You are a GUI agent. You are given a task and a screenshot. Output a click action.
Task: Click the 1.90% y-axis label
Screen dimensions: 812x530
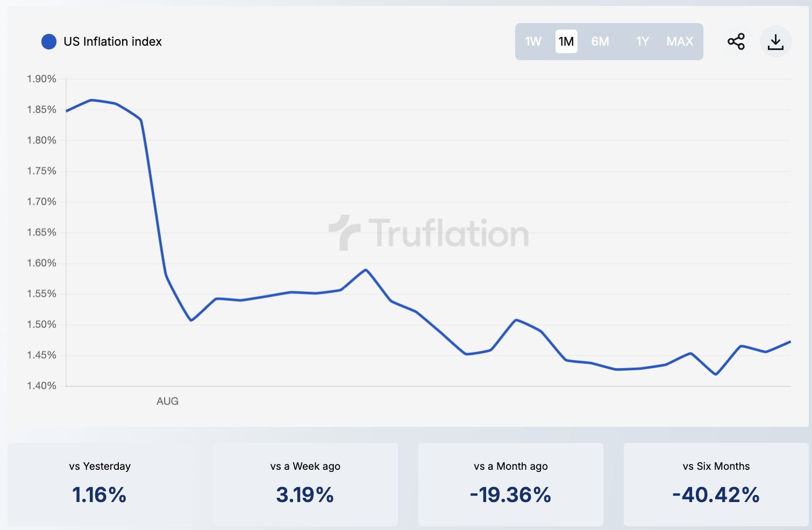(41, 79)
